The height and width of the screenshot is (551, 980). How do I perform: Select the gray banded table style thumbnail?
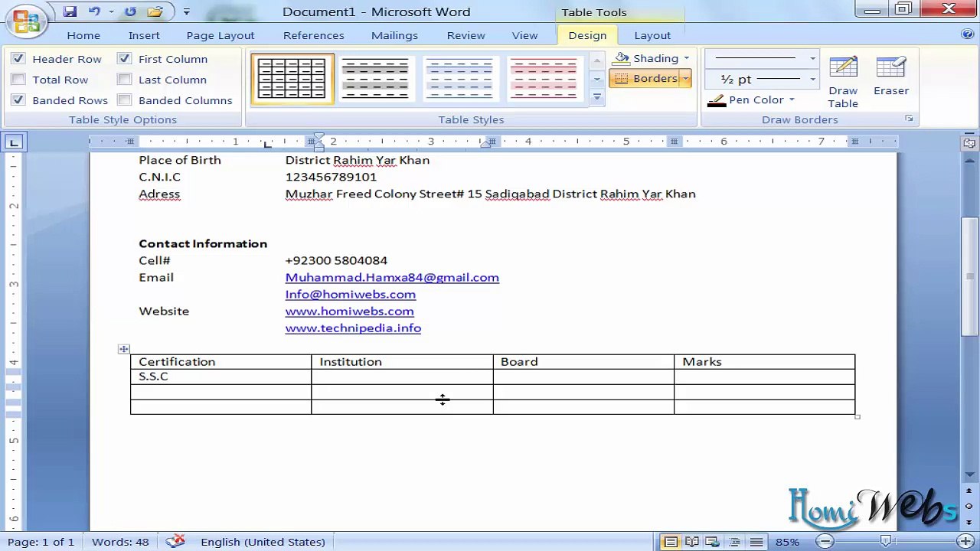374,78
